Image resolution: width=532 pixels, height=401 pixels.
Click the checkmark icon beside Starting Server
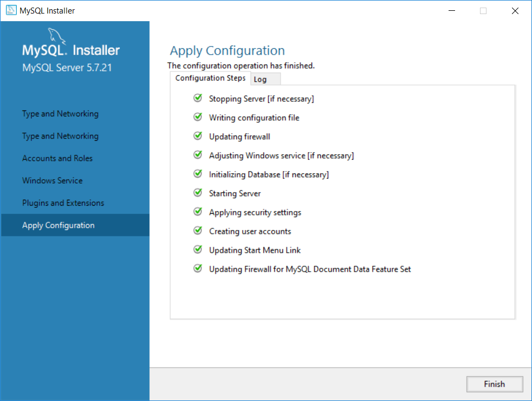198,193
